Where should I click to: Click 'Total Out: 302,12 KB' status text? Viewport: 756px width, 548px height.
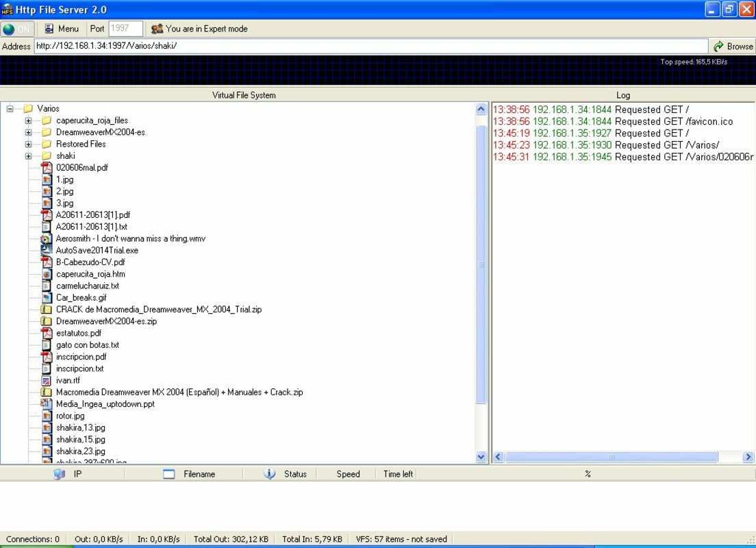(x=231, y=539)
